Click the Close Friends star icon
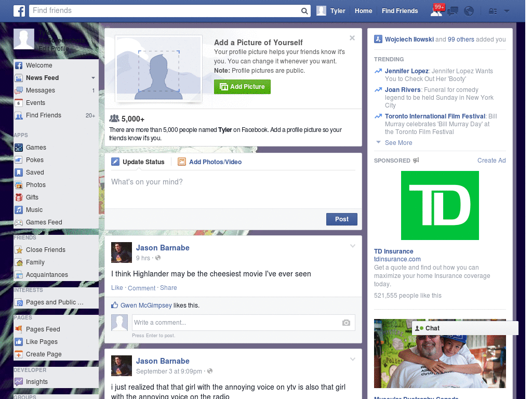The width and height of the screenshot is (532, 399). (x=19, y=250)
